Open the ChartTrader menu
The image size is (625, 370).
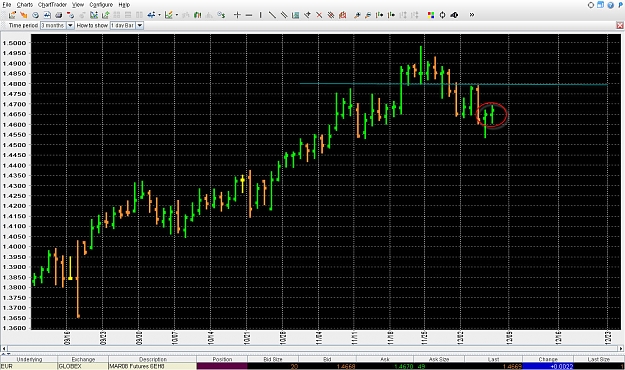pos(52,5)
